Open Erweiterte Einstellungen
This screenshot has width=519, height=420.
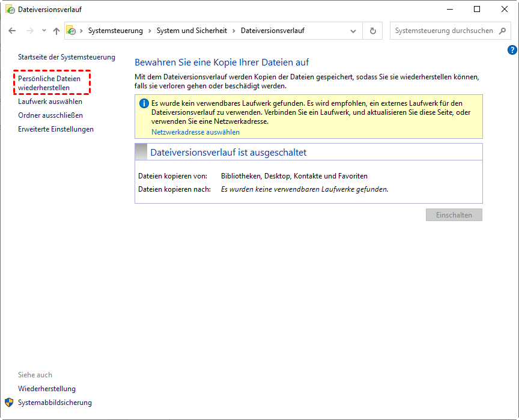56,129
